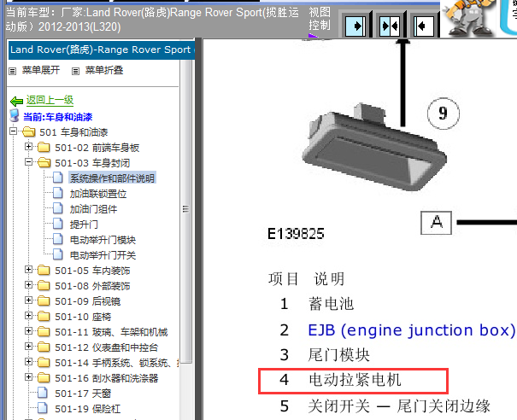This screenshot has width=517, height=420.
Task: Collapse the 501 车身和油漆 root node
Action: coord(13,131)
